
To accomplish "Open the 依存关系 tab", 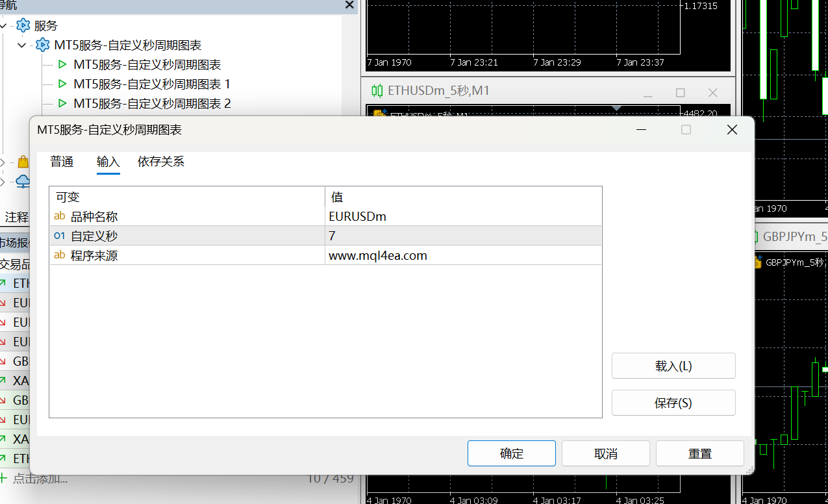I will 161,162.
